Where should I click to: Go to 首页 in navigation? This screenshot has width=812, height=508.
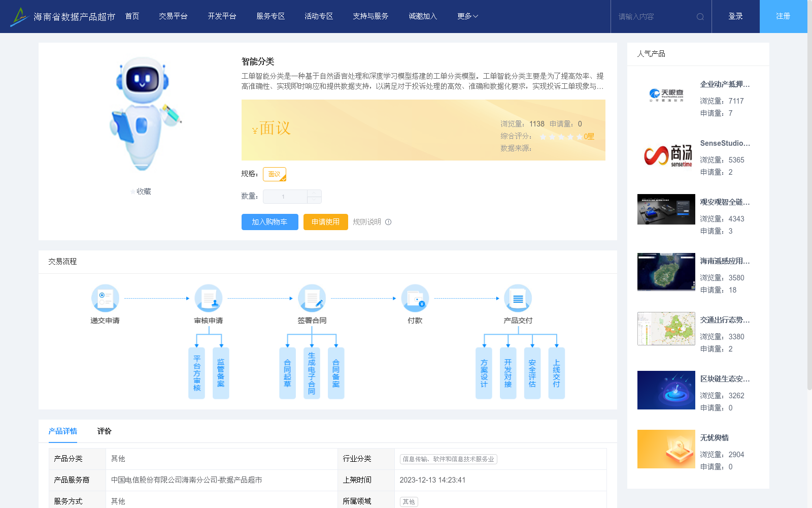132,16
